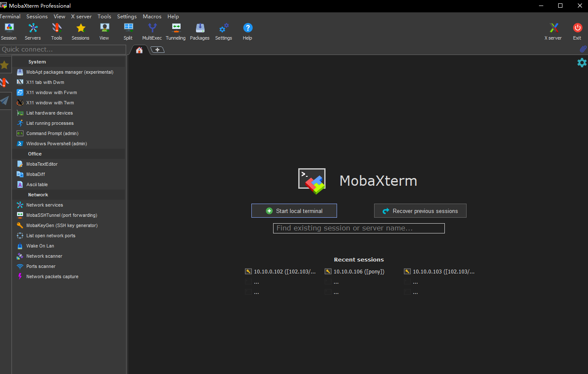Viewport: 588px width, 374px height.
Task: Click the Start local terminal button
Action: 294,211
